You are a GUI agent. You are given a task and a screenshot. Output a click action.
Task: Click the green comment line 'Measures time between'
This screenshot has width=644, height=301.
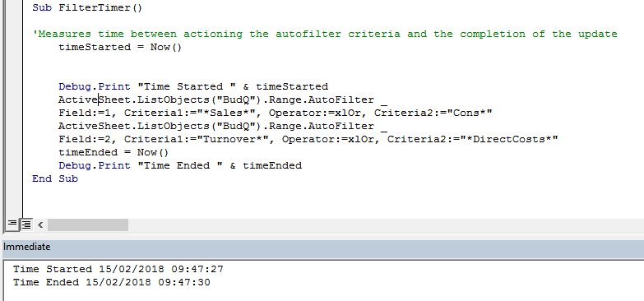[x=325, y=34]
